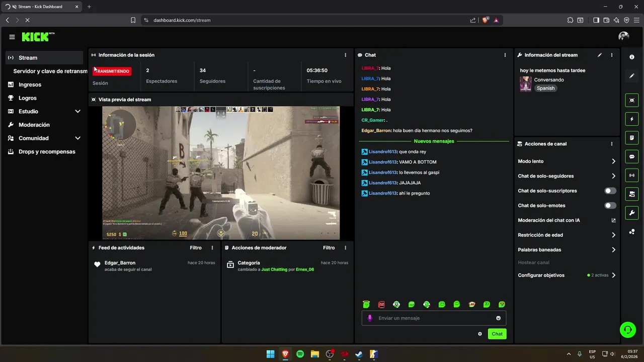The image size is (644, 362).
Task: Click the Conversando category thumbnail
Action: point(526,84)
